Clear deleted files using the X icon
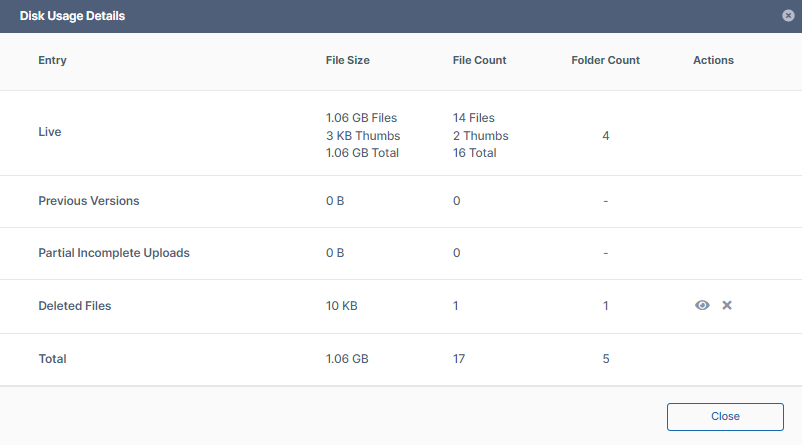Screen dimensions: 802x445 (x=727, y=305)
